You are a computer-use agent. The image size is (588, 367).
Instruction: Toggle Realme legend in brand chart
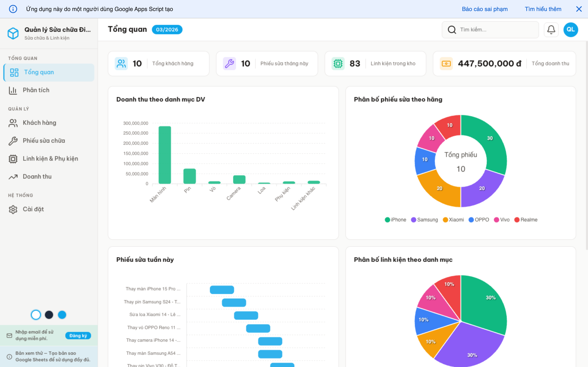click(526, 220)
